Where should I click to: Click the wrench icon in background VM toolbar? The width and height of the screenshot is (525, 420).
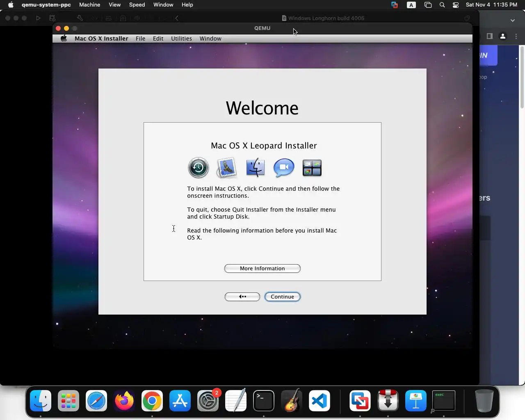point(80,18)
